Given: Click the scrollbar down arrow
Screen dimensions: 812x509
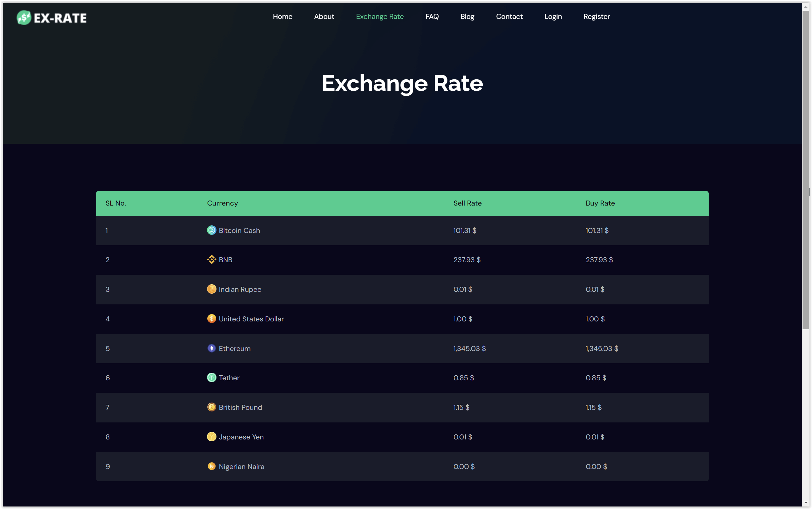Looking at the screenshot, I should coord(806,503).
